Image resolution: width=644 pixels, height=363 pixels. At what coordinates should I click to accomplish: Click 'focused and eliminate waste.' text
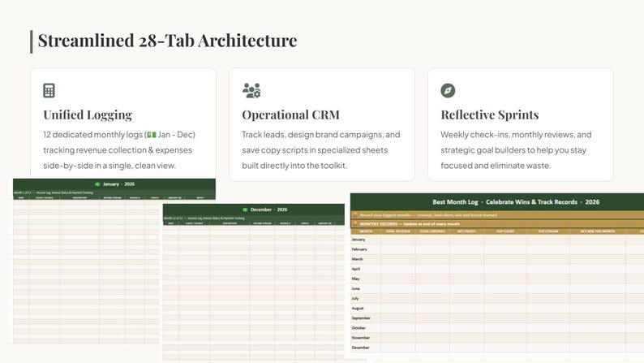[x=496, y=166]
